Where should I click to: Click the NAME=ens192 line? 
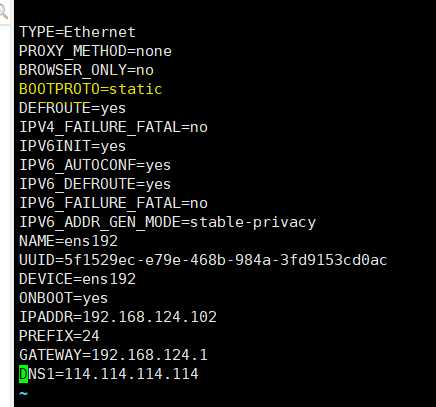(x=68, y=241)
